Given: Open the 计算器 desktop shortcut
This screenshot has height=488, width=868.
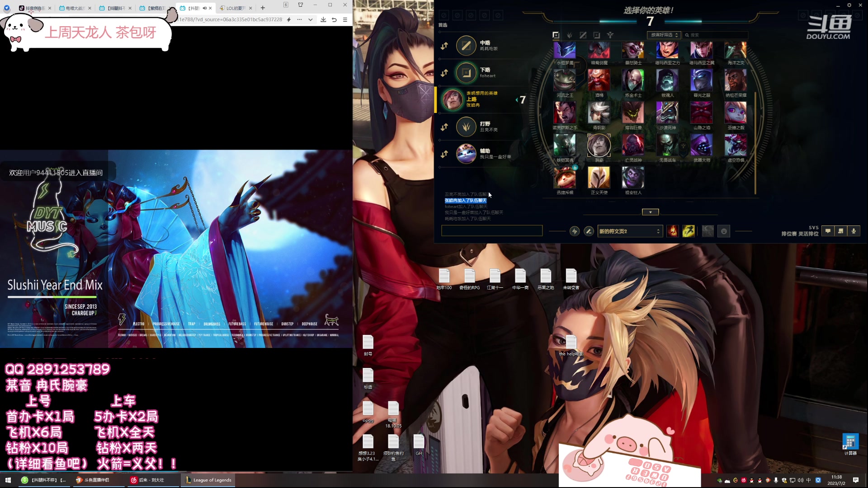Looking at the screenshot, I should (850, 444).
